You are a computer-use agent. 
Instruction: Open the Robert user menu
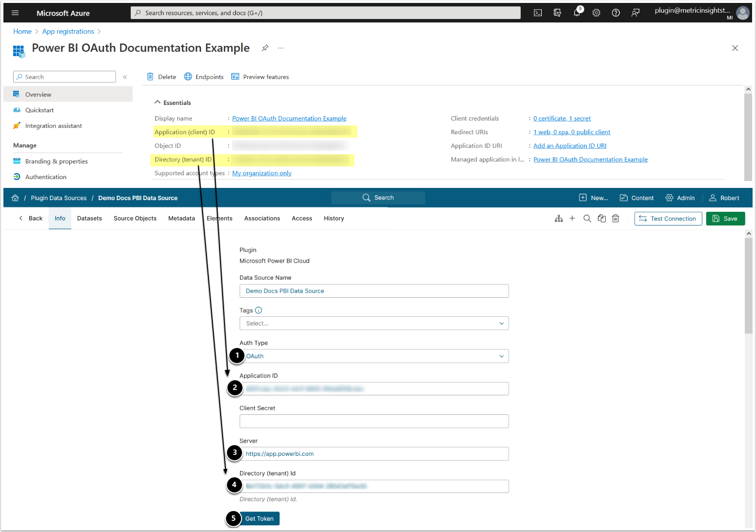click(x=724, y=198)
